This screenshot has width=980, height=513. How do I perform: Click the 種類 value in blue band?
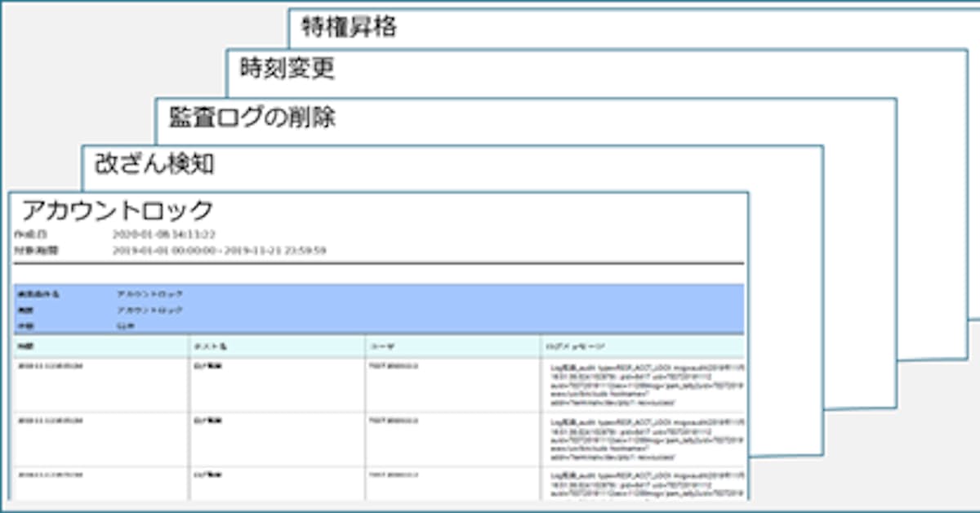point(149,310)
